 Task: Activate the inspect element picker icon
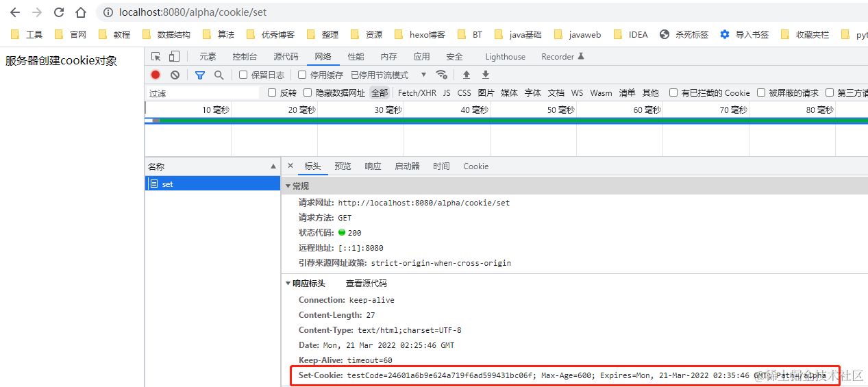(156, 57)
